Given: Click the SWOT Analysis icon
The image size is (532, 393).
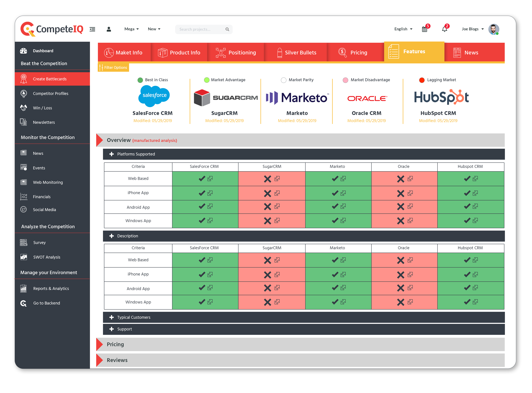Looking at the screenshot, I should click(x=24, y=257).
